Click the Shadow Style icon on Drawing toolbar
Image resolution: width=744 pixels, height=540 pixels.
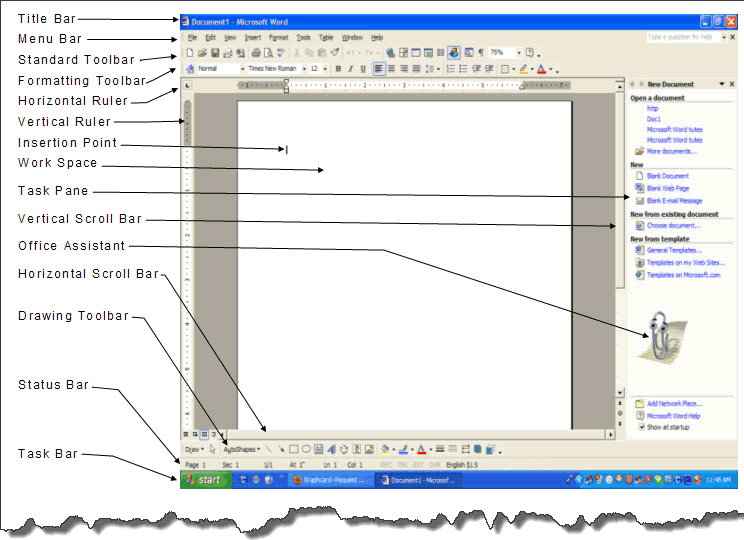(x=478, y=449)
